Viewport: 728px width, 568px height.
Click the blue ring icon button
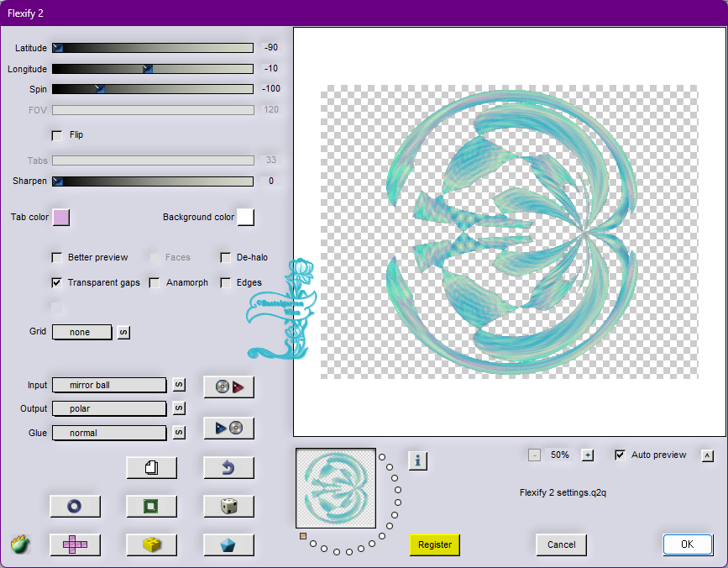pyautogui.click(x=75, y=506)
